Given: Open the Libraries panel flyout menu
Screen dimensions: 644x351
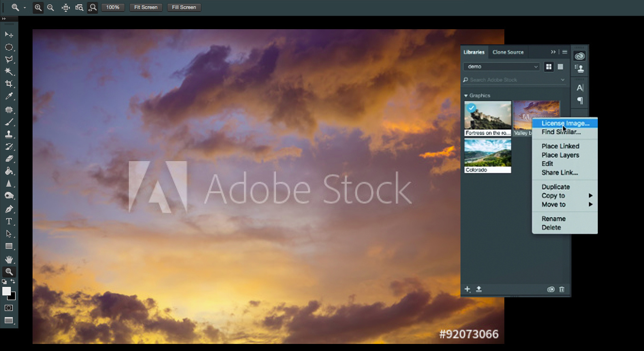Looking at the screenshot, I should click(565, 52).
